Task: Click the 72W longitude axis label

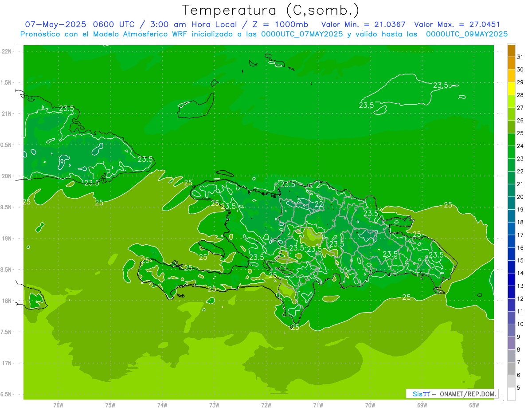Action: (x=266, y=405)
